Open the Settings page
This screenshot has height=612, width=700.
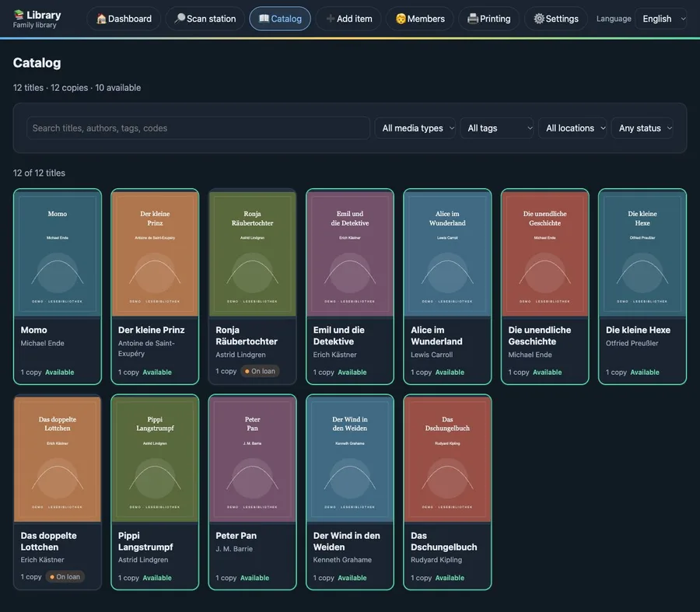[x=556, y=19]
